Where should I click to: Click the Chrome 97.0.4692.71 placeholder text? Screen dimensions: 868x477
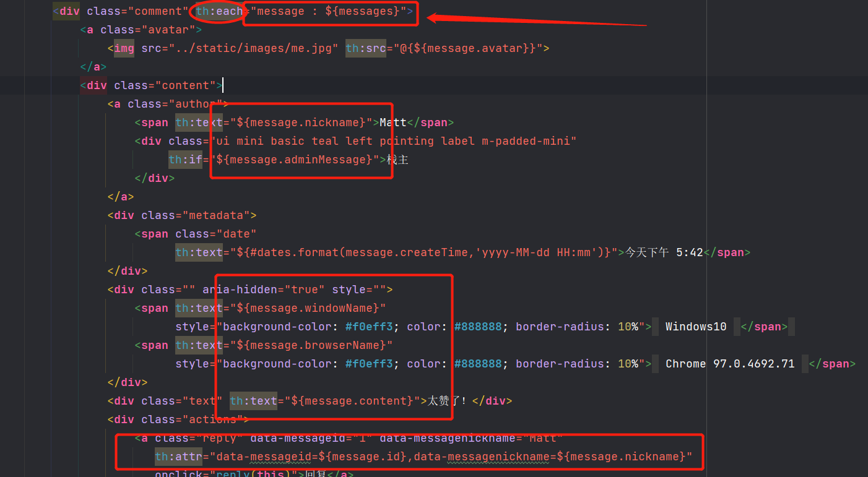(730, 364)
